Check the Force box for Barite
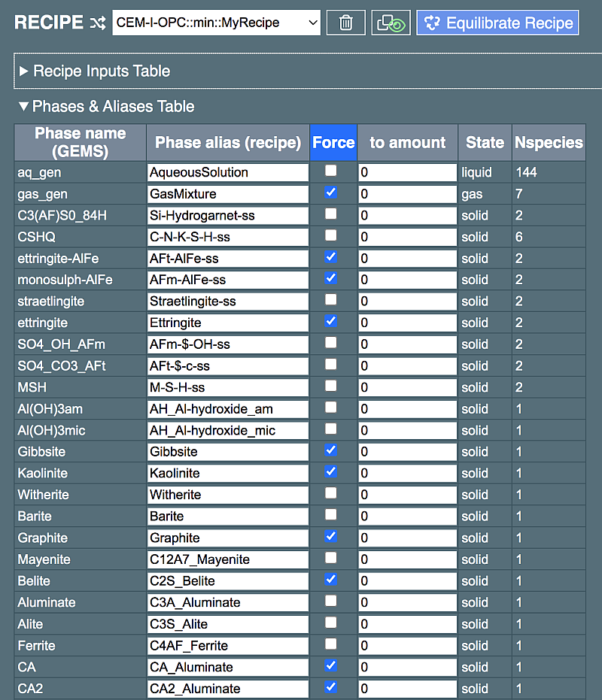 331,516
